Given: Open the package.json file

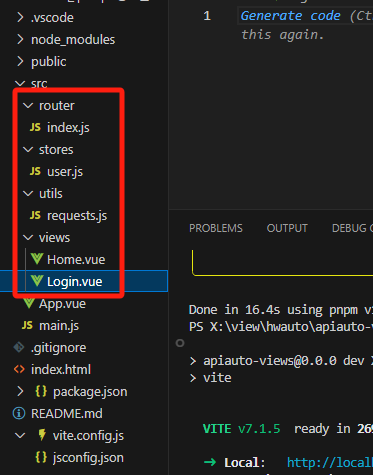Looking at the screenshot, I should coord(90,391).
